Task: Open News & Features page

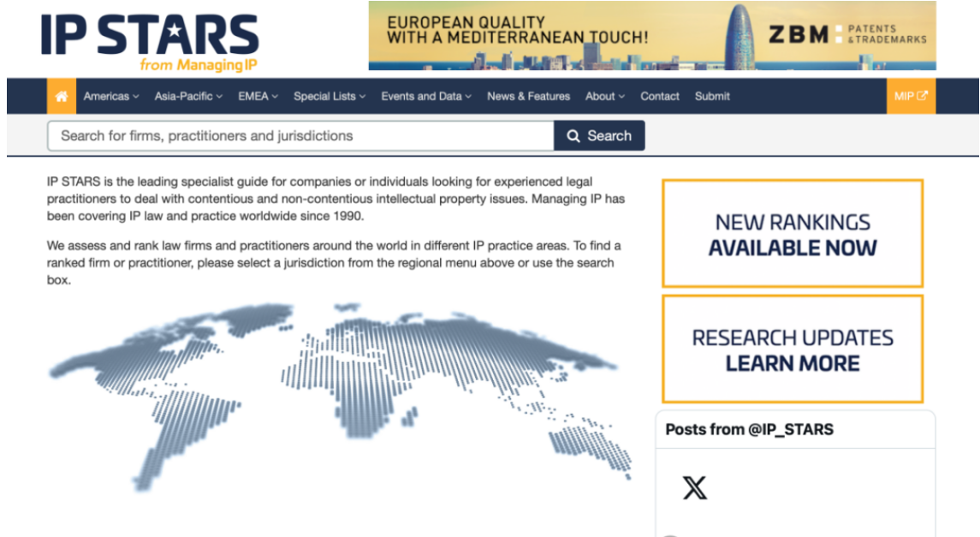Action: click(x=528, y=96)
